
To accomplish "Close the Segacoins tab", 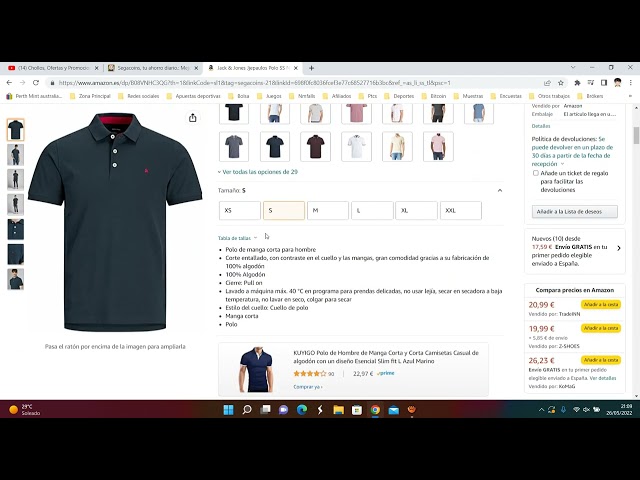I will pyautogui.click(x=196, y=68).
